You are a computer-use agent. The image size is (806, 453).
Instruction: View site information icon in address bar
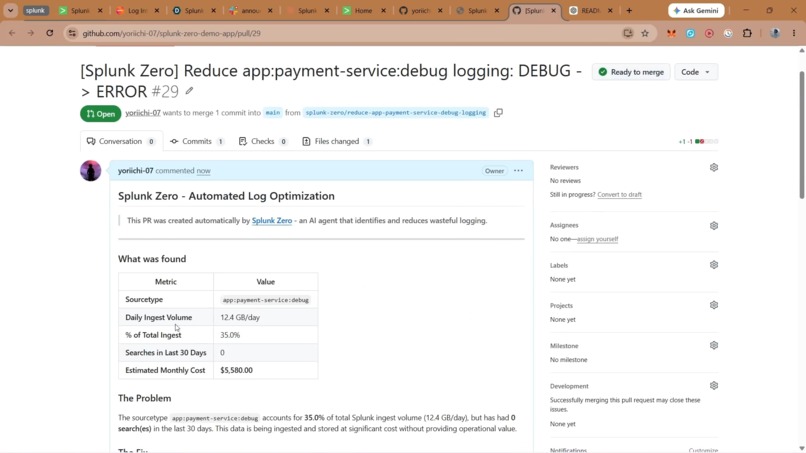[x=72, y=33]
